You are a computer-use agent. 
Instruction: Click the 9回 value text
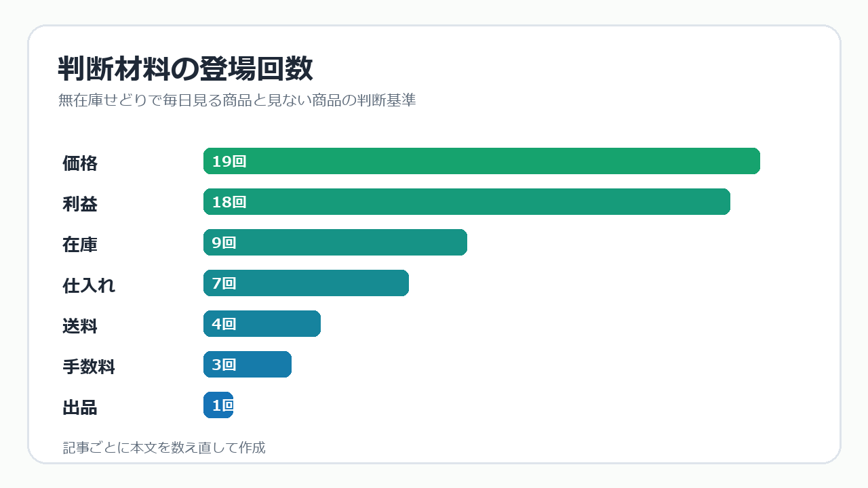pos(224,243)
